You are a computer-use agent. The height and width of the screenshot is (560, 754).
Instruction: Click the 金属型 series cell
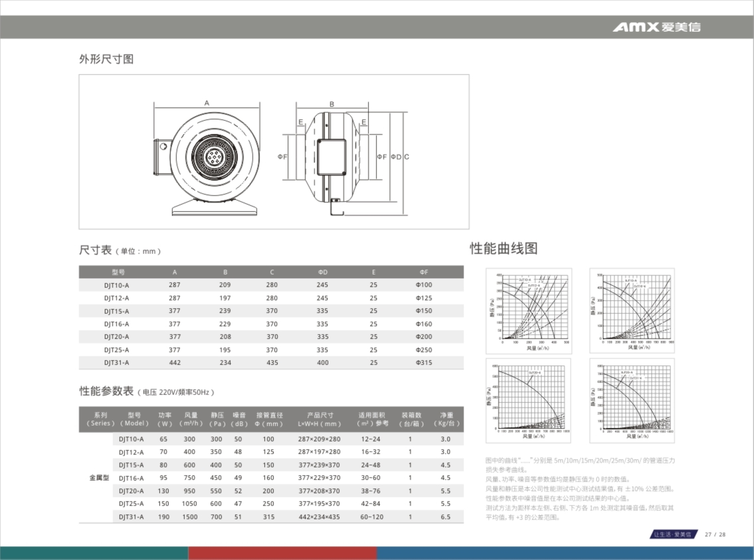[x=99, y=478]
